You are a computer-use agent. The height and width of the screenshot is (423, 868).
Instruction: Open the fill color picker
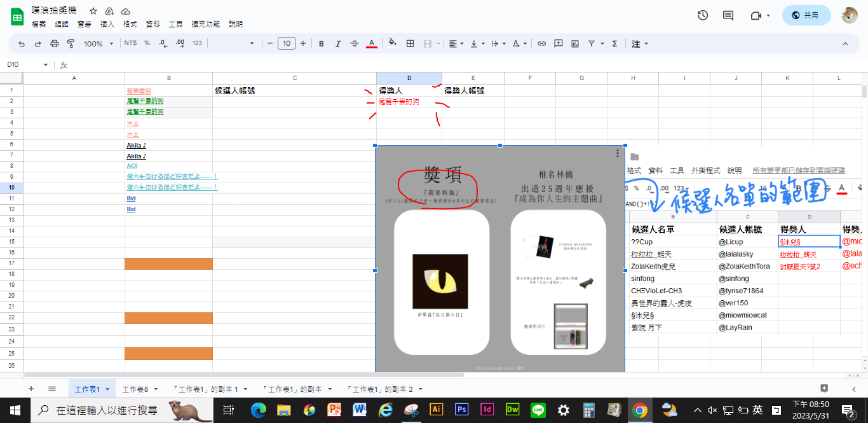coord(392,44)
